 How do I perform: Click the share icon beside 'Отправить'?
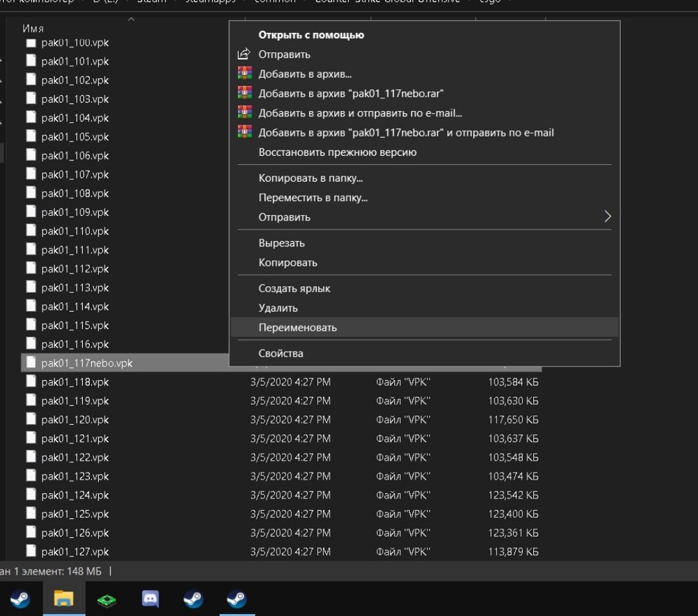(244, 54)
